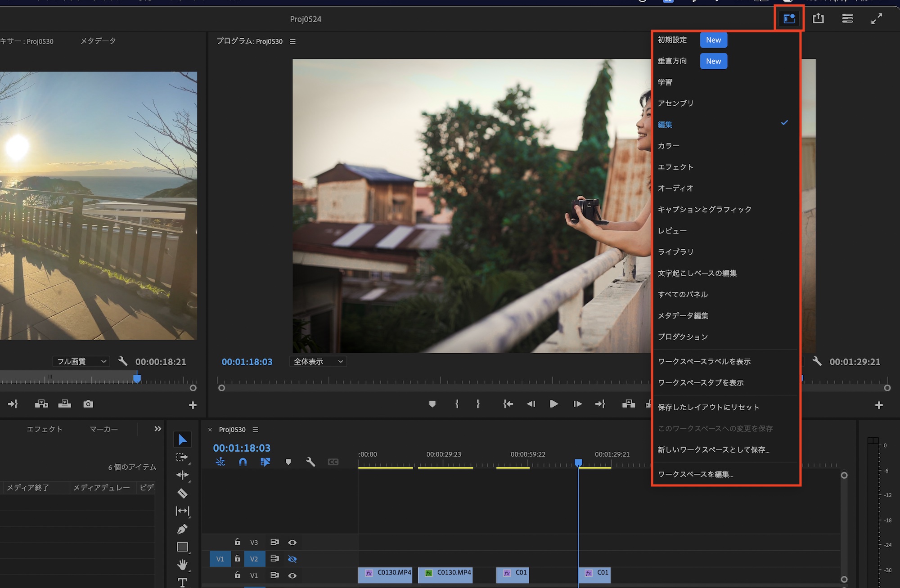Select the Hand tool
This screenshot has width=900, height=588.
point(182,564)
